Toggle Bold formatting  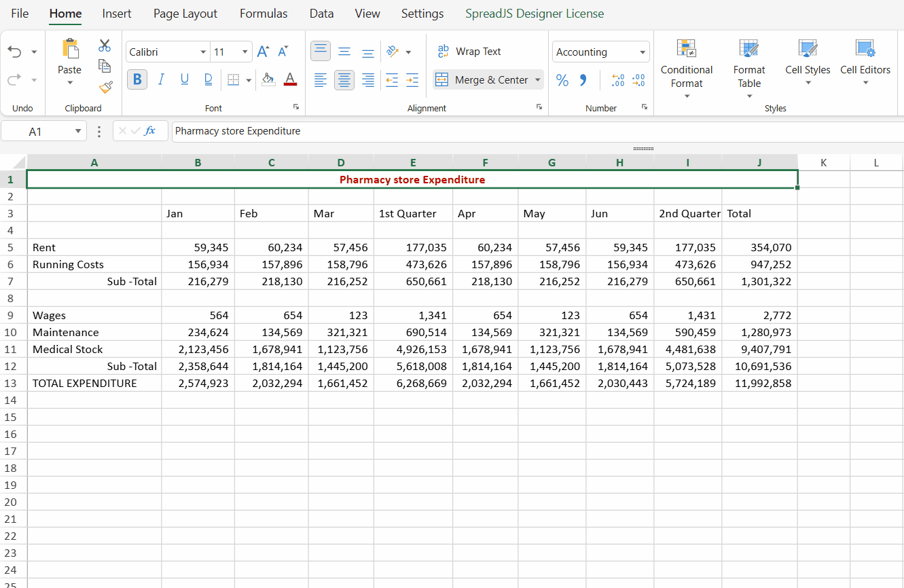click(137, 79)
